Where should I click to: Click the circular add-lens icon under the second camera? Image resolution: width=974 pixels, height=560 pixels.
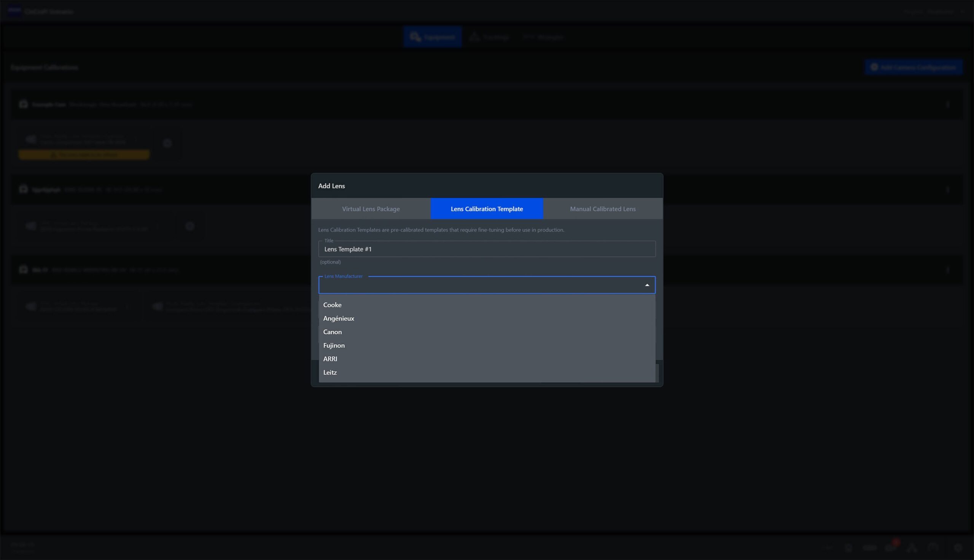(x=190, y=226)
